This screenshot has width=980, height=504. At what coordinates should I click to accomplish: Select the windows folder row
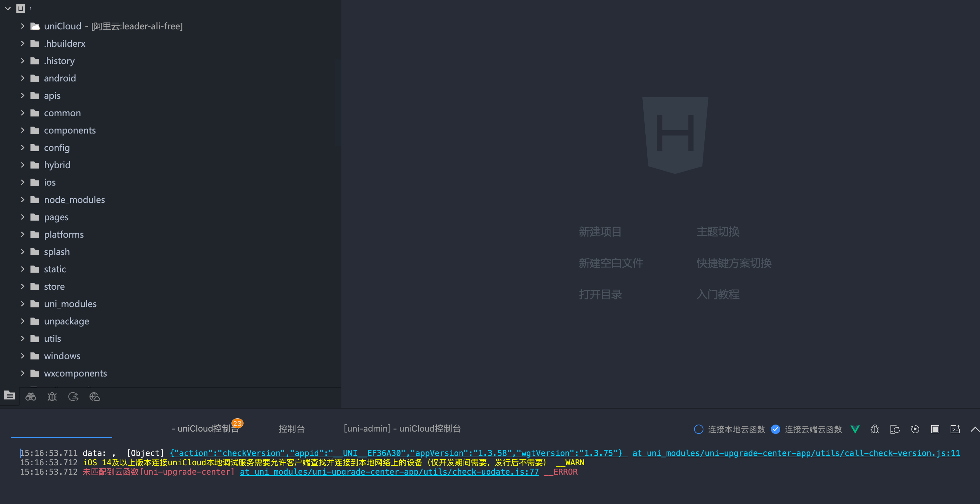click(x=170, y=356)
